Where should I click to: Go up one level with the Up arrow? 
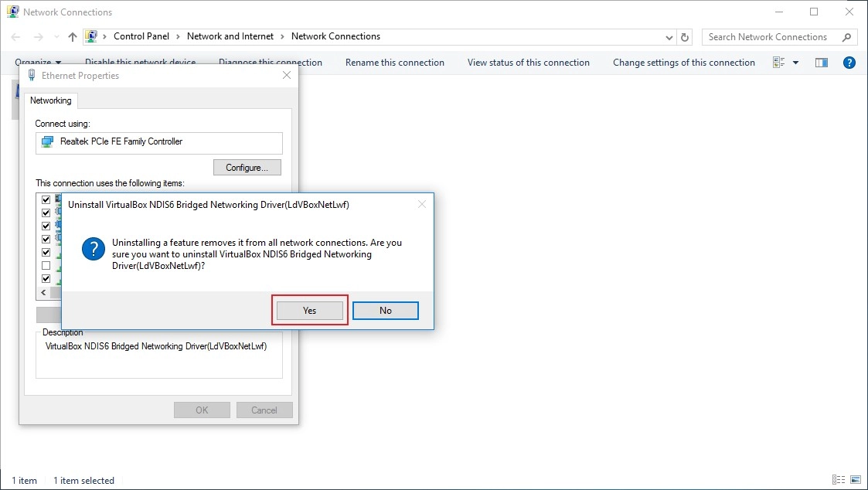pyautogui.click(x=73, y=37)
